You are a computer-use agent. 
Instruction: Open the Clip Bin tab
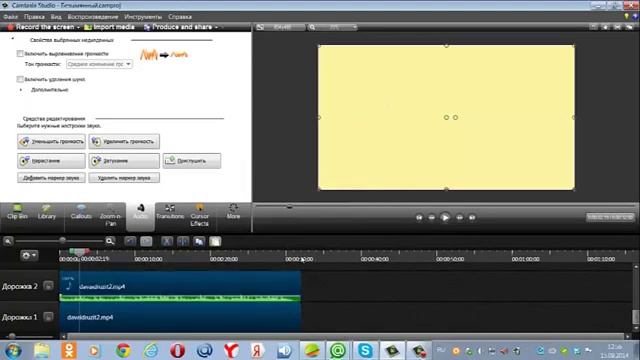pyautogui.click(x=17, y=212)
